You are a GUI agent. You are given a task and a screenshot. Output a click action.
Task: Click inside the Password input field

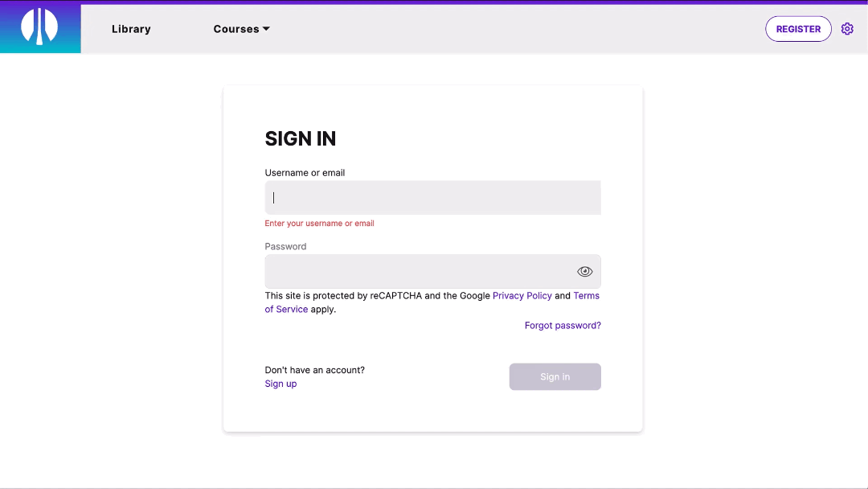click(x=418, y=271)
